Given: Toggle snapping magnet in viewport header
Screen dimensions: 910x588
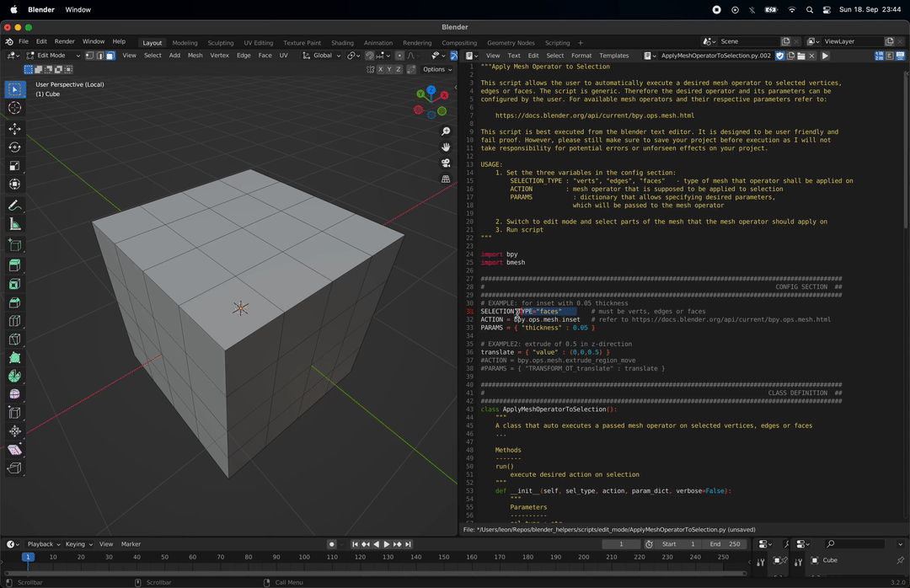Looking at the screenshot, I should pos(370,55).
